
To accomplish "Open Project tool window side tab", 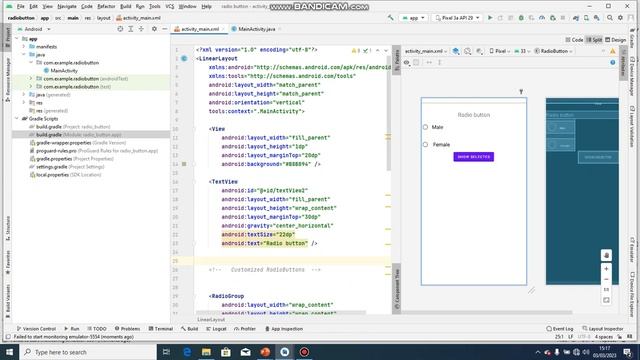I will (7, 38).
